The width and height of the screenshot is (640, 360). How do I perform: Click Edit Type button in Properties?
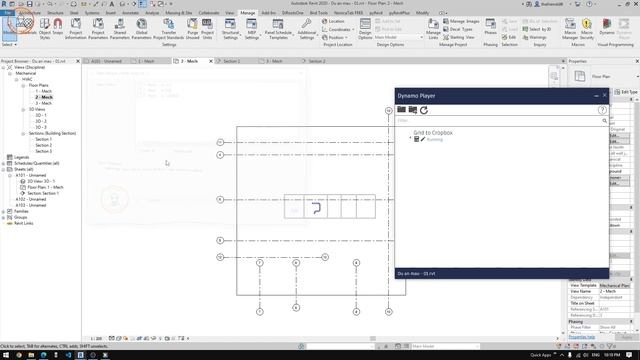(x=626, y=92)
